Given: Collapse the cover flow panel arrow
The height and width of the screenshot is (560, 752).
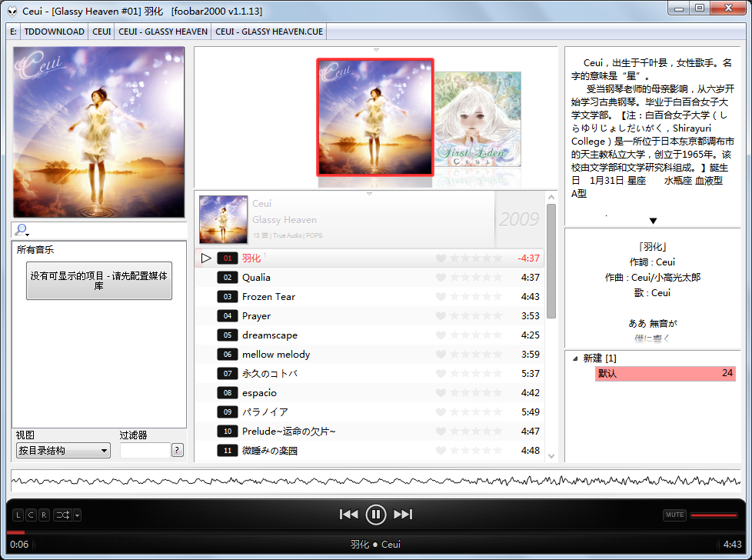Looking at the screenshot, I should coord(377,50).
